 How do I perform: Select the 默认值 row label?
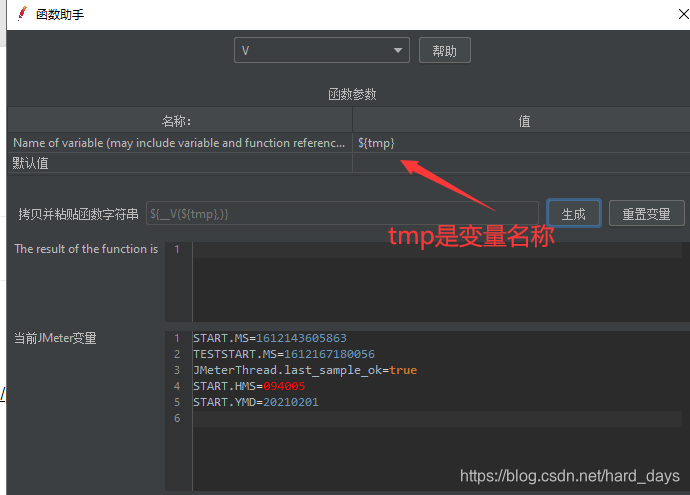(x=30, y=163)
